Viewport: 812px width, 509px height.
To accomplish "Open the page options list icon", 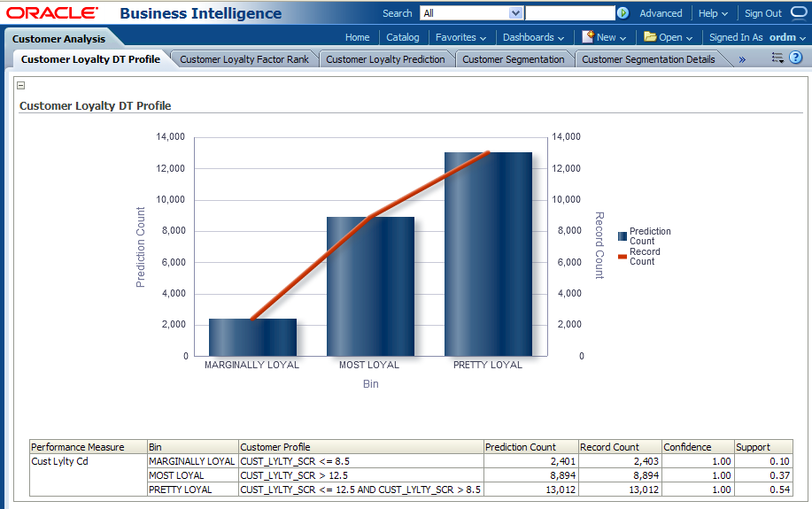I will tap(777, 58).
